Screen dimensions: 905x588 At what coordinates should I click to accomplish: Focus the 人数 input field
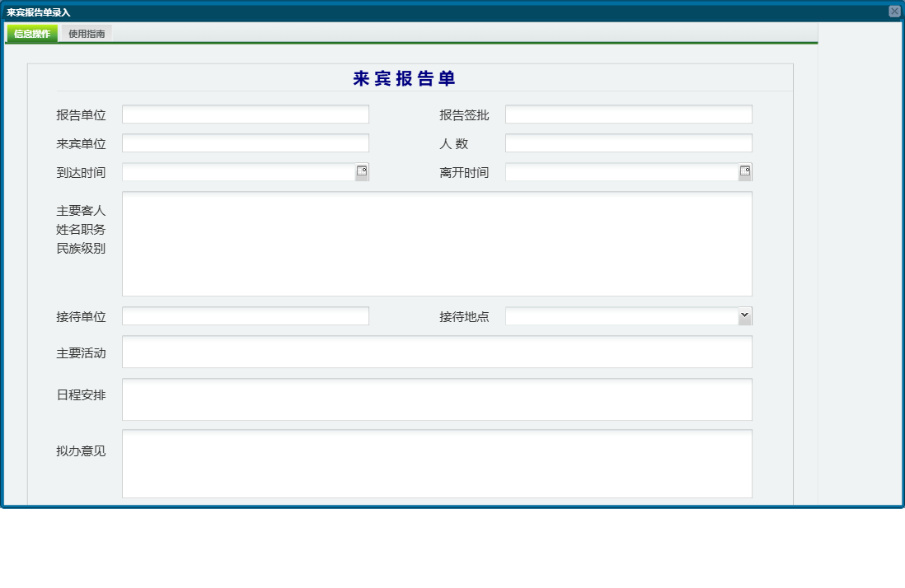coord(629,143)
